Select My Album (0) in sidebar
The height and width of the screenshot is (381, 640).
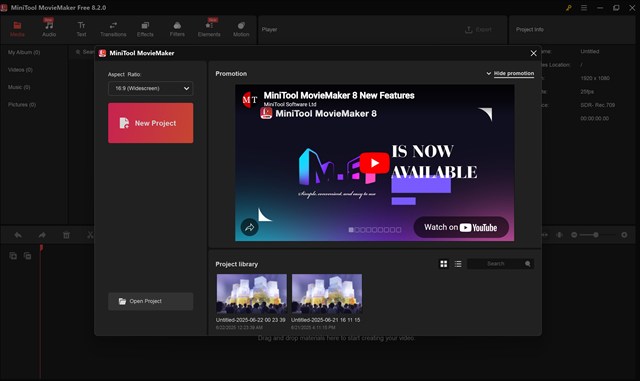coord(24,52)
